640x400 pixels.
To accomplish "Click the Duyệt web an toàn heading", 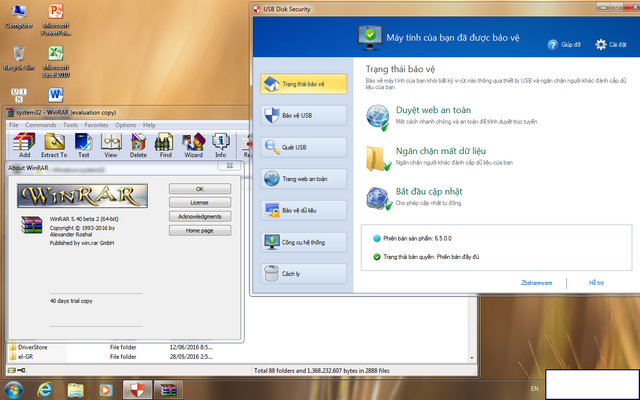I will point(433,110).
